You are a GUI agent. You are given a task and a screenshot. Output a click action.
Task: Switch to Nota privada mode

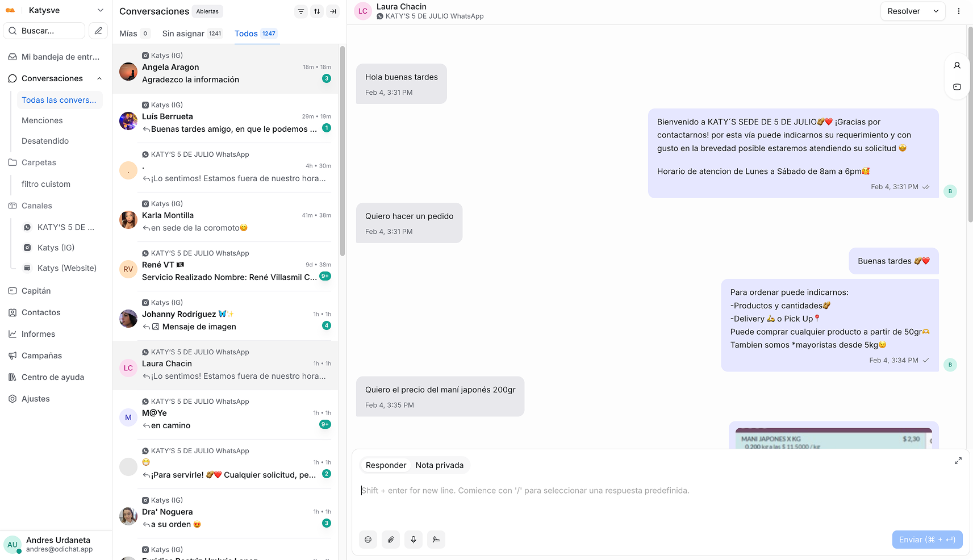coord(440,465)
